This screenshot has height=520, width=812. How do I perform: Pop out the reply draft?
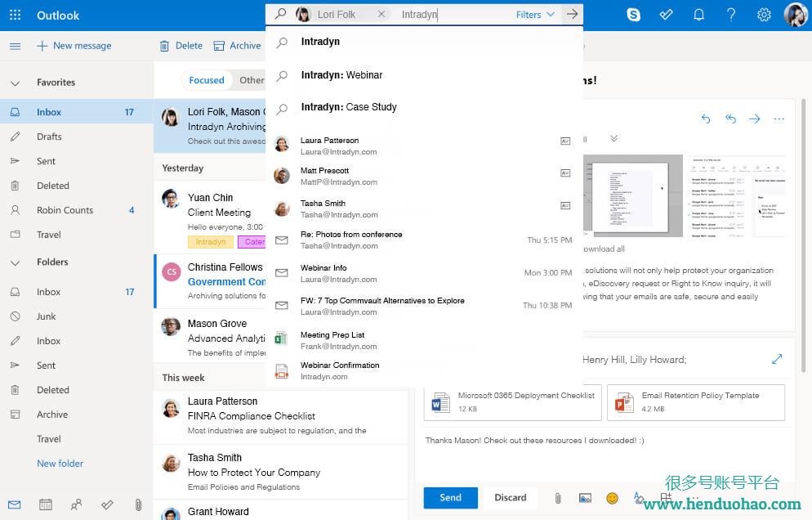pyautogui.click(x=777, y=359)
